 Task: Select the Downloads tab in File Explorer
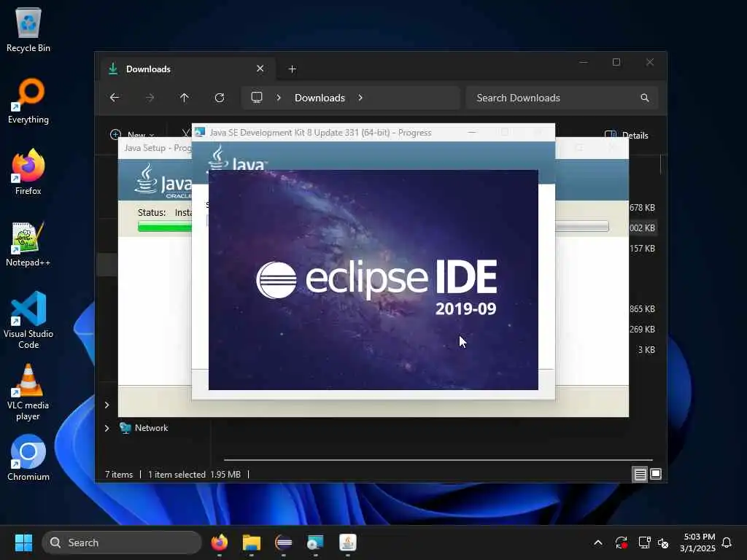pos(186,69)
